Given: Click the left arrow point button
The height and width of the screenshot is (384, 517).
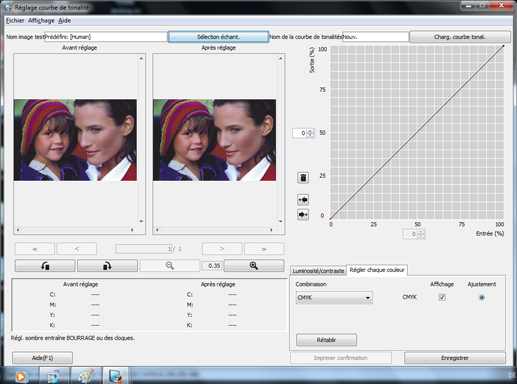Looking at the screenshot, I should (303, 200).
